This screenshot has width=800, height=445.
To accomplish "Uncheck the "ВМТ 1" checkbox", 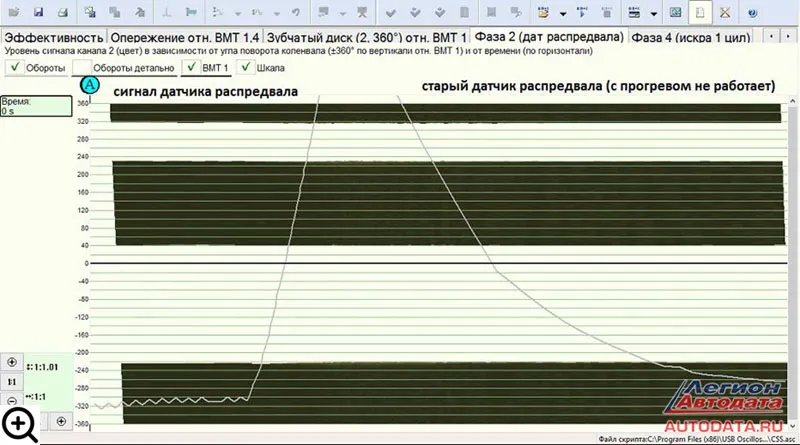I will click(190, 68).
